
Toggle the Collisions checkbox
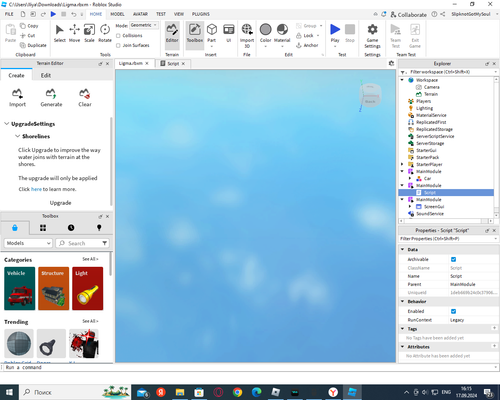118,36
